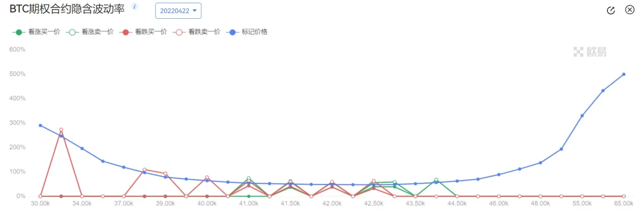Click the green filled legend marker icon

pyautogui.click(x=19, y=32)
